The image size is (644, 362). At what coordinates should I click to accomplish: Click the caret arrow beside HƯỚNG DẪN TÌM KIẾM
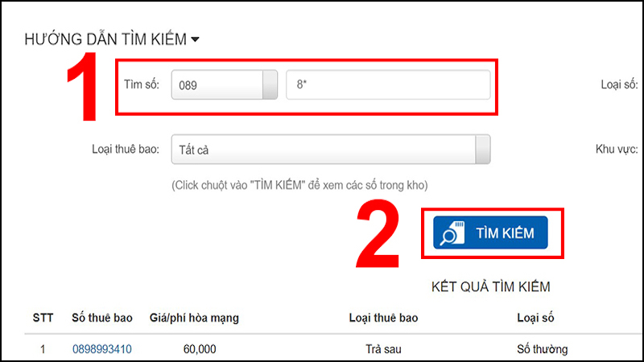(195, 39)
